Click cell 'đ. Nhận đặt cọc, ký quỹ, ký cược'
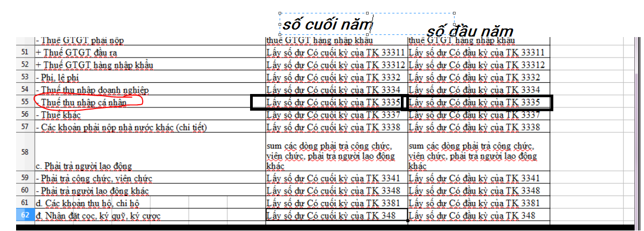Viewport: 644px width, 231px height. pyautogui.click(x=150, y=215)
